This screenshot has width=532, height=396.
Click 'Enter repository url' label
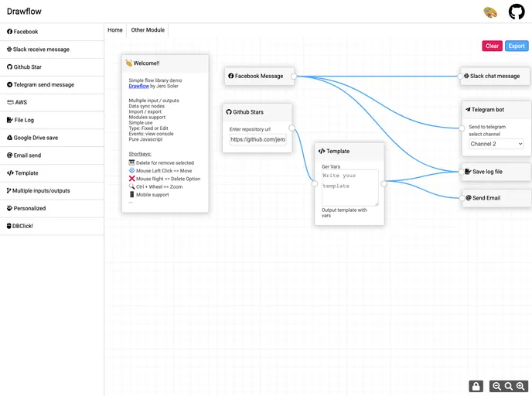(x=250, y=129)
